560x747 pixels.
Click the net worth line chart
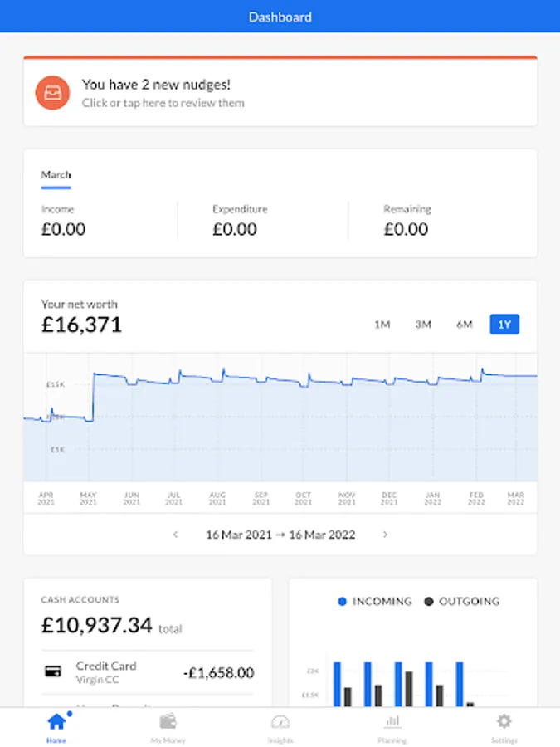tap(280, 417)
